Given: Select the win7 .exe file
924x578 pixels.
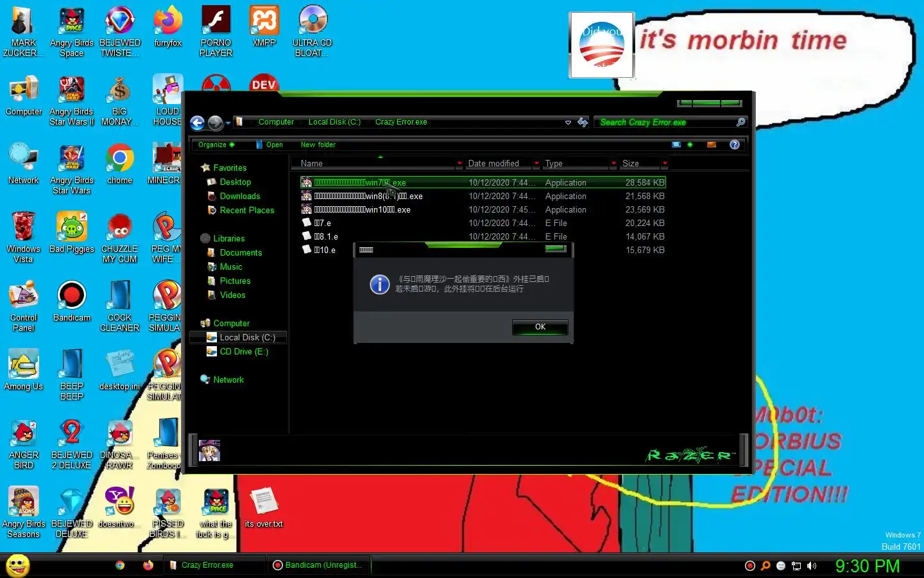Looking at the screenshot, I should pyautogui.click(x=483, y=182).
